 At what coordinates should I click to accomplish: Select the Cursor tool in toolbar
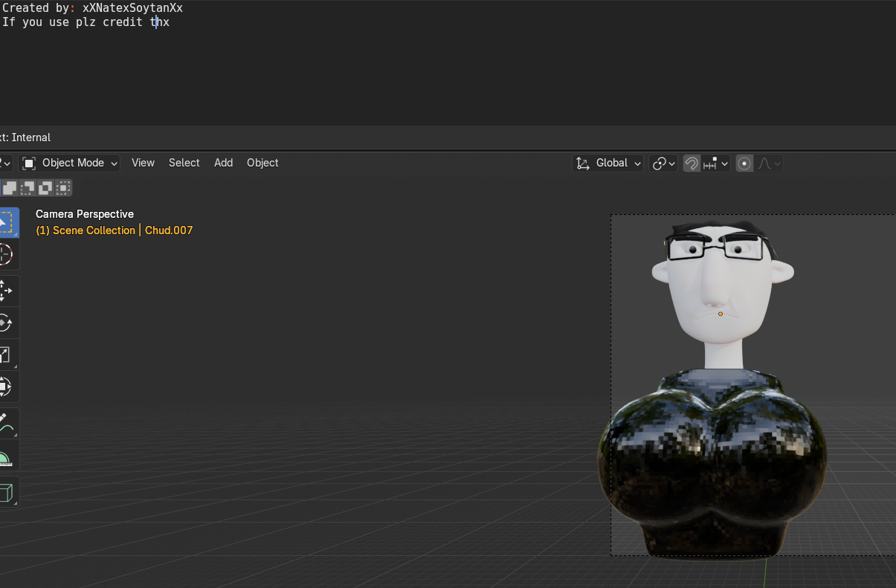pos(6,254)
